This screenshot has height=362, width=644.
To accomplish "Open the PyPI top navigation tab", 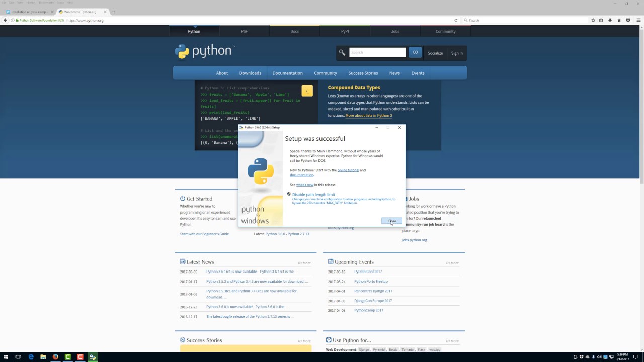I will pos(345,31).
